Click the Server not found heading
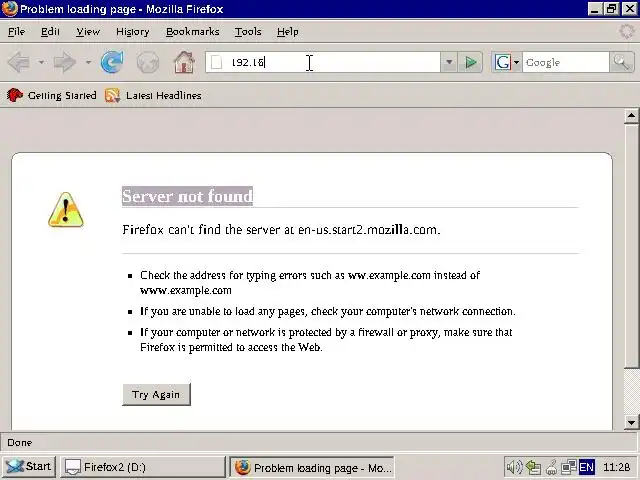This screenshot has width=640, height=480. click(x=188, y=196)
